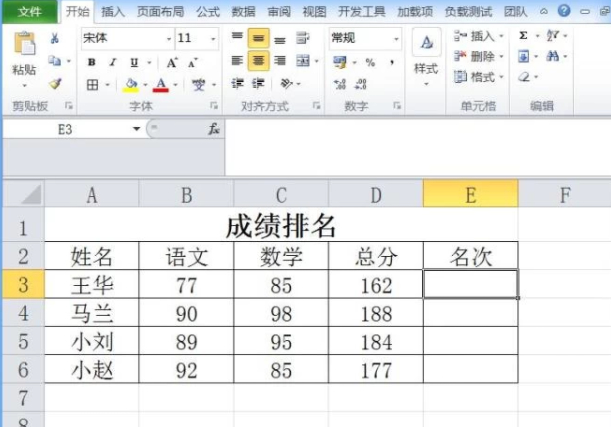Set bottom vertical alignment
Viewport: 611px width, 427px height.
pos(279,39)
